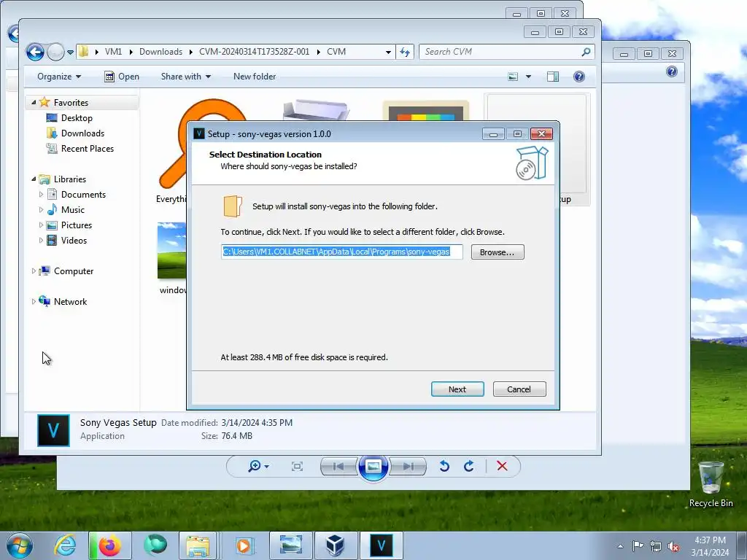Open the Windows Start menu
Viewport: 747px width, 560px height.
coord(19,545)
